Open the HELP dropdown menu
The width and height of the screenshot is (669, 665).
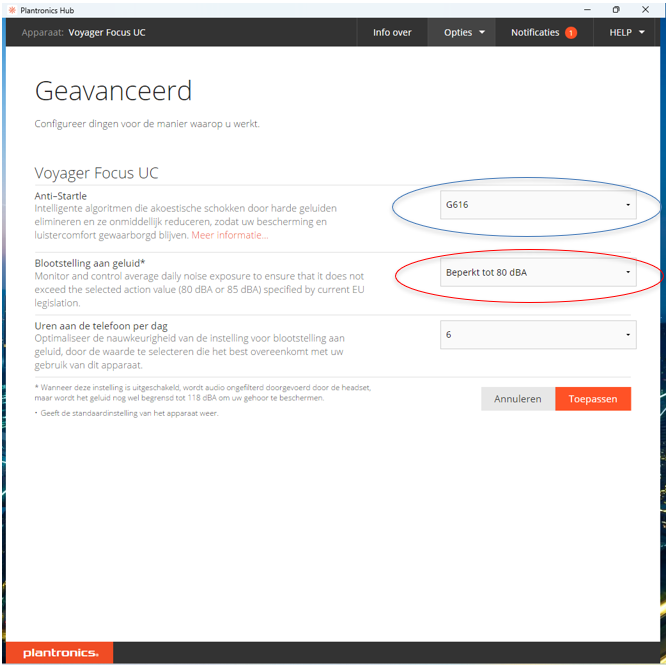[x=626, y=32]
